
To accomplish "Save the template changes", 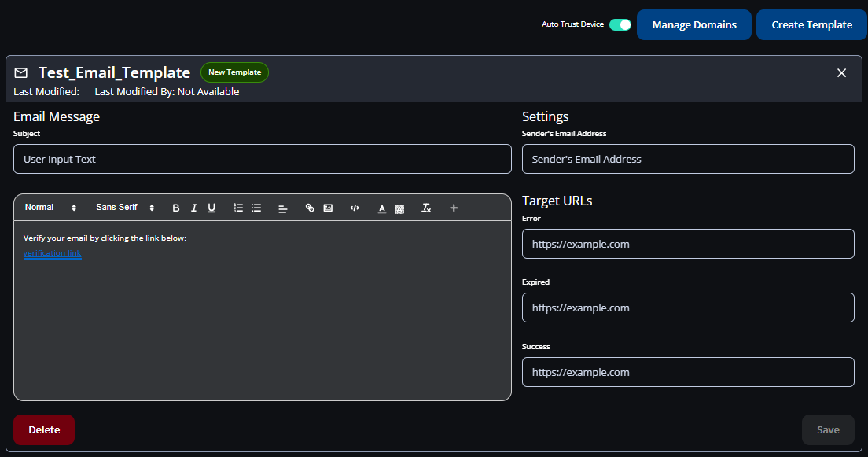I will 828,429.
